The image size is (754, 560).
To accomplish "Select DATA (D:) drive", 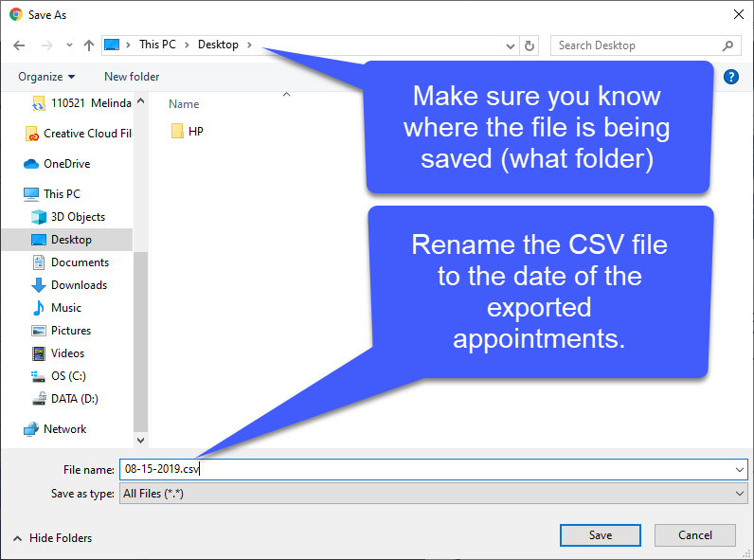I will click(x=74, y=399).
